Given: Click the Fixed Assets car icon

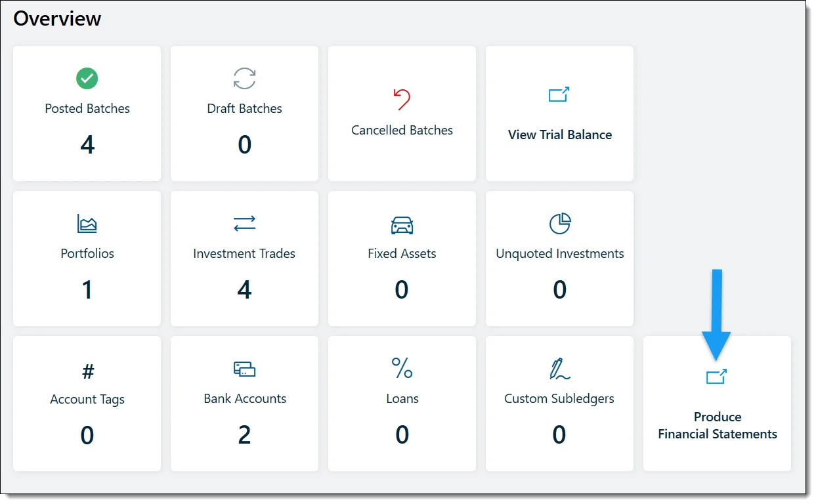Looking at the screenshot, I should (x=402, y=225).
